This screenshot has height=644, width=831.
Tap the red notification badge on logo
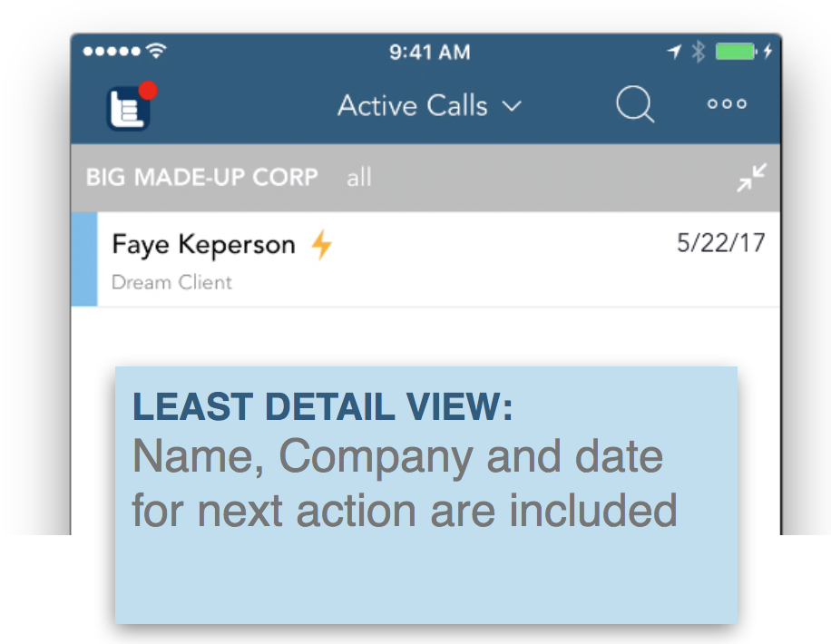(x=148, y=91)
